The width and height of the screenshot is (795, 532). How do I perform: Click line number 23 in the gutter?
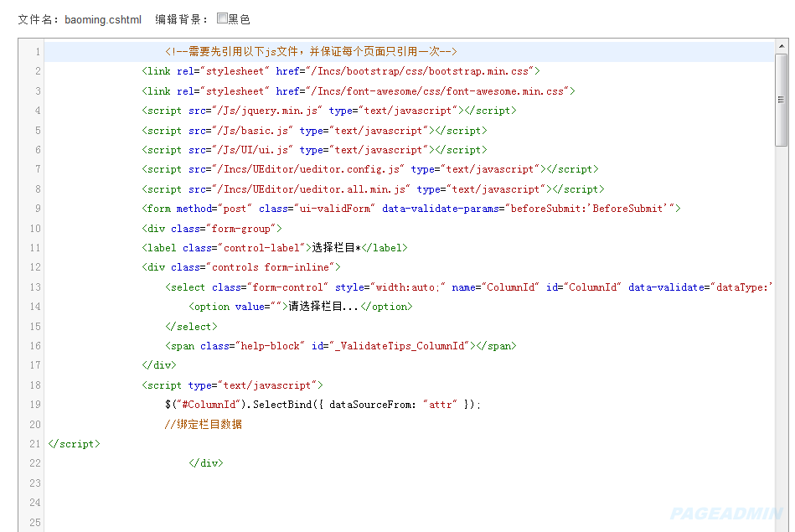point(35,483)
